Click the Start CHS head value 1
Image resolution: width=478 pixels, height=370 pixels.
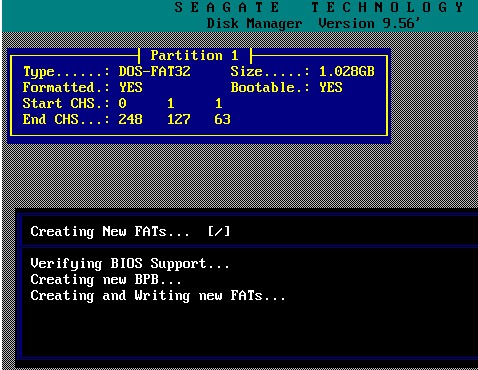171,103
